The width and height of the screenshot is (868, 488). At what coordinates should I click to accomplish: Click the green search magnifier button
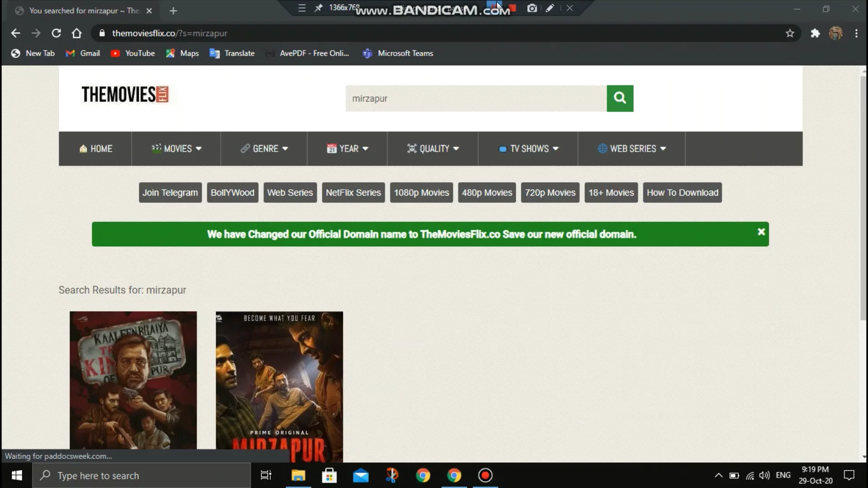point(620,98)
